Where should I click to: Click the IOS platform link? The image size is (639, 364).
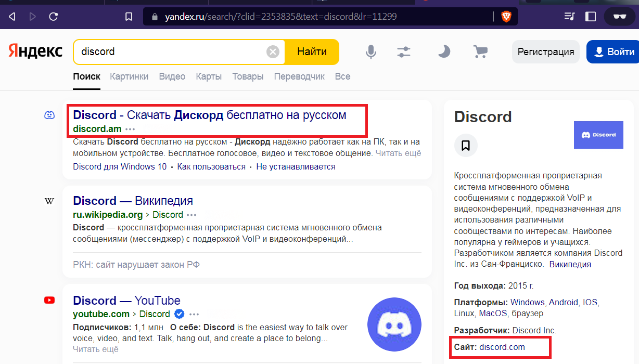590,302
